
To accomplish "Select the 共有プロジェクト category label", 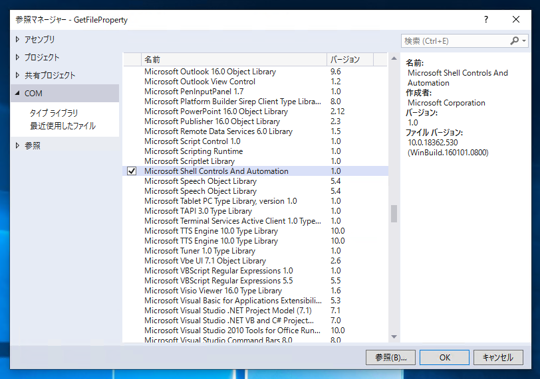I will click(x=50, y=75).
